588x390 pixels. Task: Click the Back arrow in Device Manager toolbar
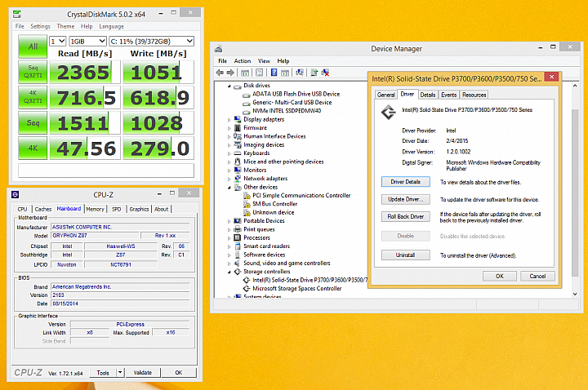(x=220, y=73)
